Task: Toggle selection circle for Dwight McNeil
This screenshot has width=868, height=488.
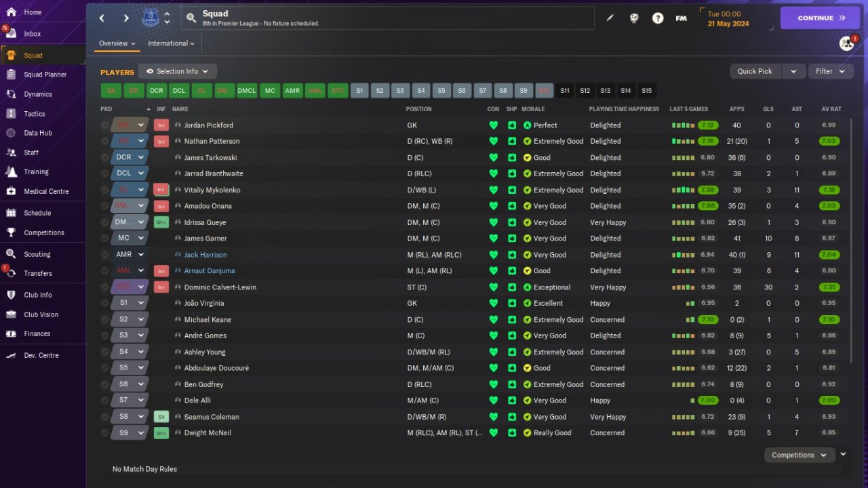Action: 104,433
